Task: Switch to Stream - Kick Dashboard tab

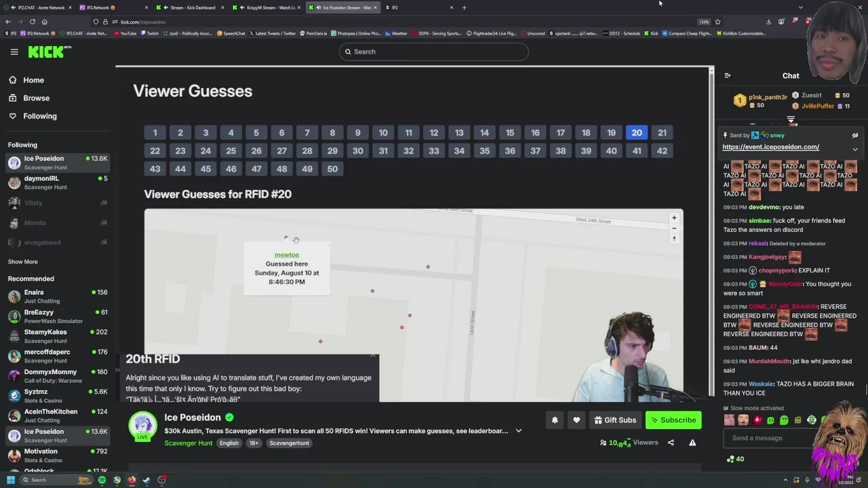Action: (188, 7)
